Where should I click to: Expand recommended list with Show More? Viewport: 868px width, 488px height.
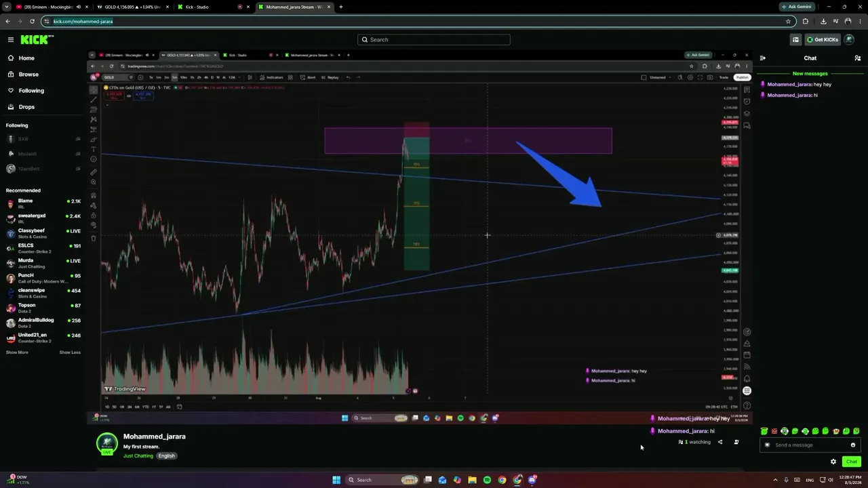tap(17, 352)
